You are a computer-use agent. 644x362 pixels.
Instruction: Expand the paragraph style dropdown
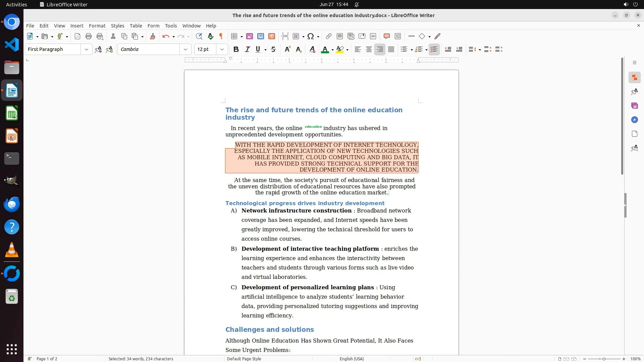coord(87,50)
